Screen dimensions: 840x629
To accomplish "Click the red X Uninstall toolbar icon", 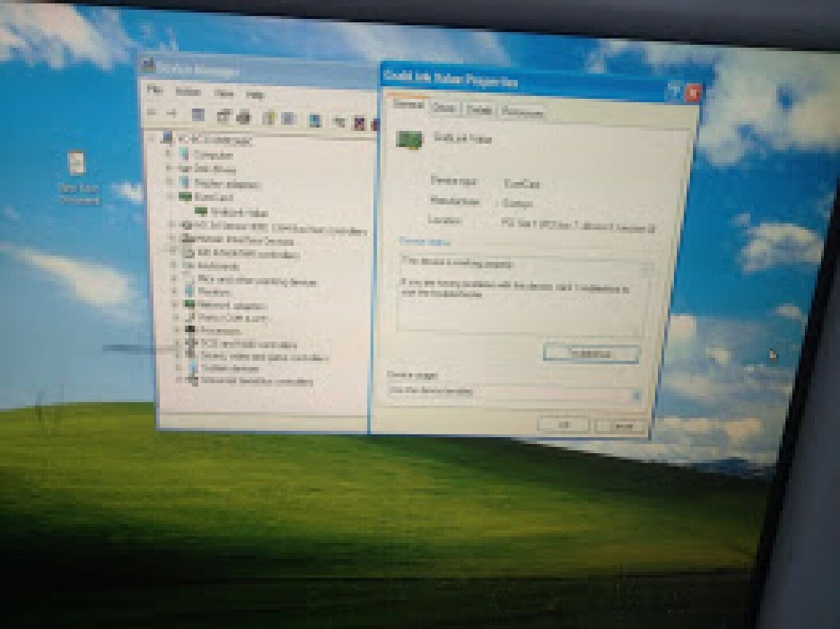I will pyautogui.click(x=359, y=123).
